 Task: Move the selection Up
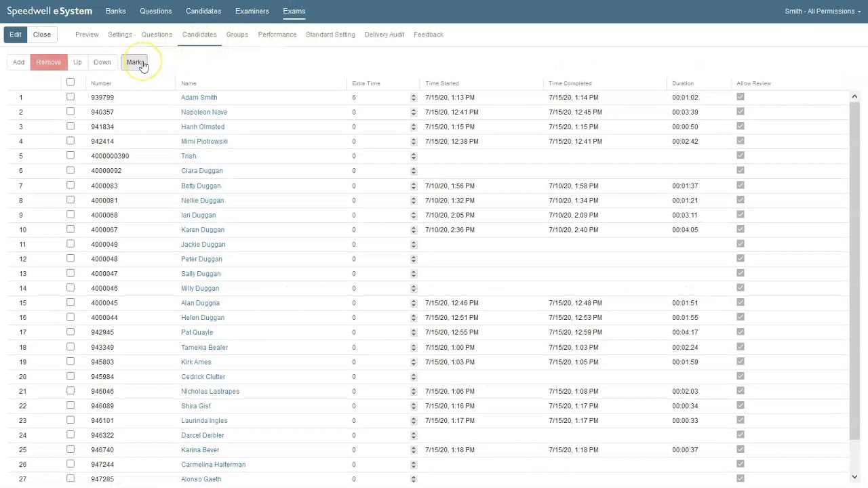(77, 62)
